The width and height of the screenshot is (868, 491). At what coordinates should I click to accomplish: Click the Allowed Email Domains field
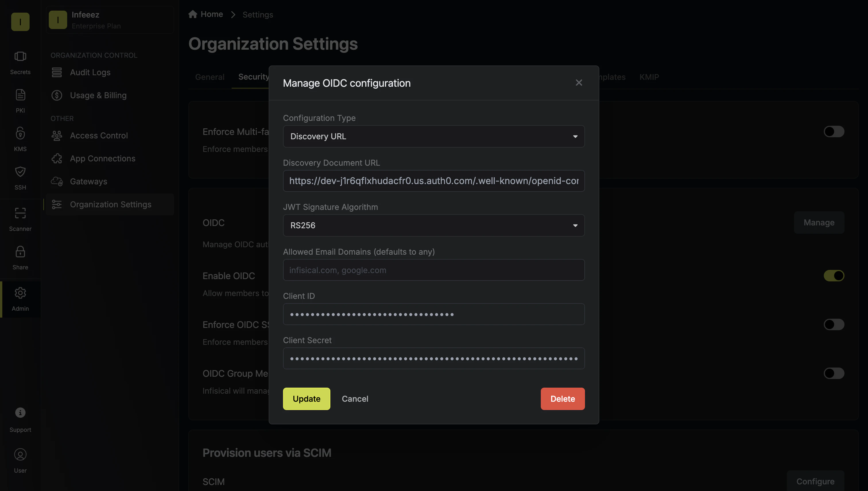coord(434,270)
